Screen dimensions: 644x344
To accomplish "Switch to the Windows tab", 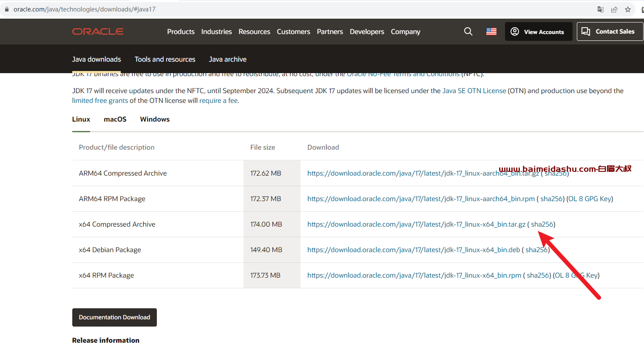I will (155, 119).
